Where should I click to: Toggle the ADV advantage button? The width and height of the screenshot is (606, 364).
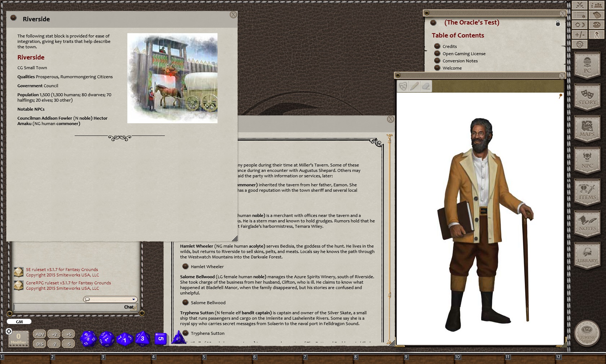click(40, 334)
